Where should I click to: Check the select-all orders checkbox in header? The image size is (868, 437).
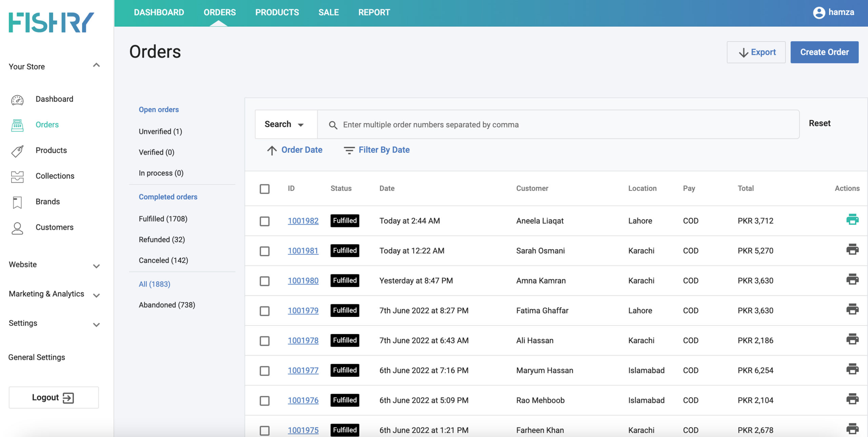coord(264,189)
